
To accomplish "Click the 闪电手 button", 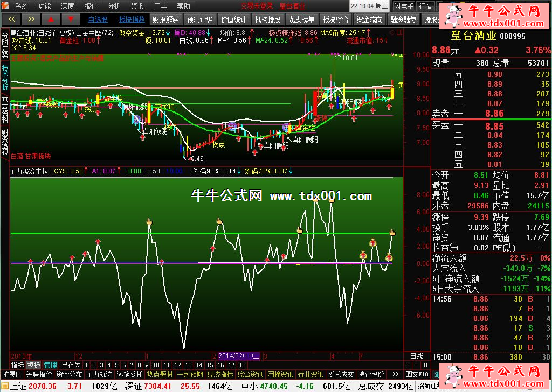I will point(404,6).
